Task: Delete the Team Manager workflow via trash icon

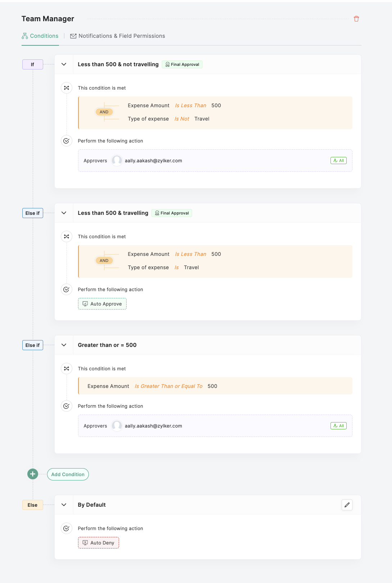Action: coord(356,19)
